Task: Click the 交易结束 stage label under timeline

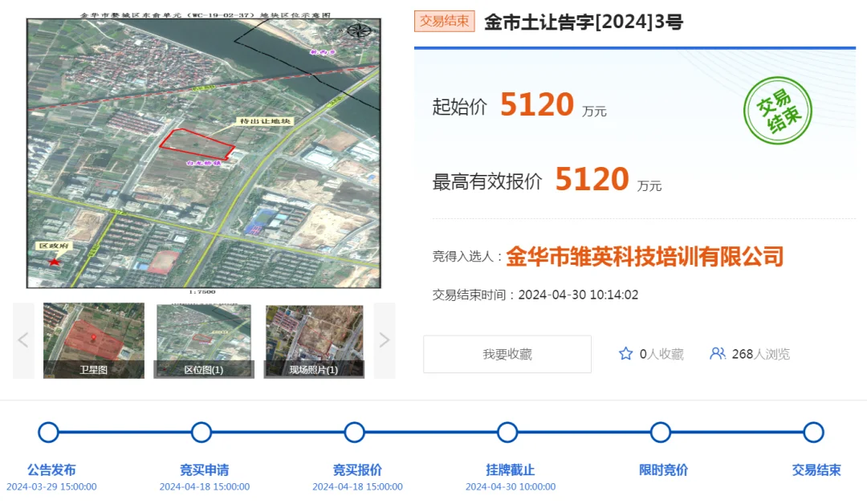Action: 816,469
